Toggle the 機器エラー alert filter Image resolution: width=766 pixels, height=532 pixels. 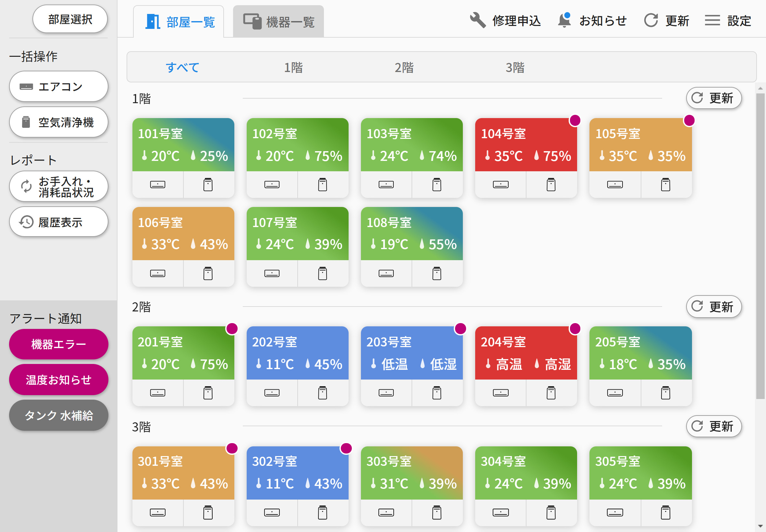(x=59, y=344)
